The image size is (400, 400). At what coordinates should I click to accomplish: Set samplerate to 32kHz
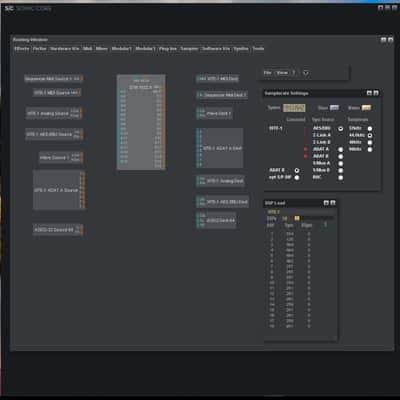(x=370, y=128)
